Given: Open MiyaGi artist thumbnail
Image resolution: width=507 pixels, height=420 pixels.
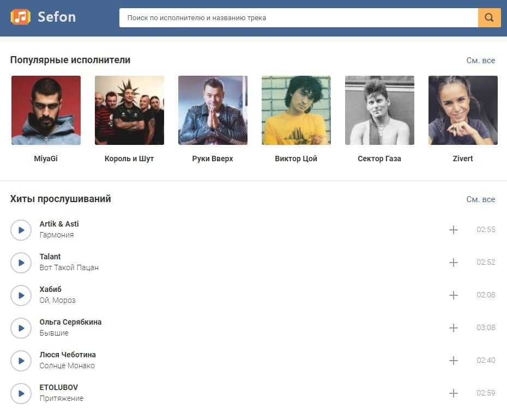Looking at the screenshot, I should pos(46,110).
